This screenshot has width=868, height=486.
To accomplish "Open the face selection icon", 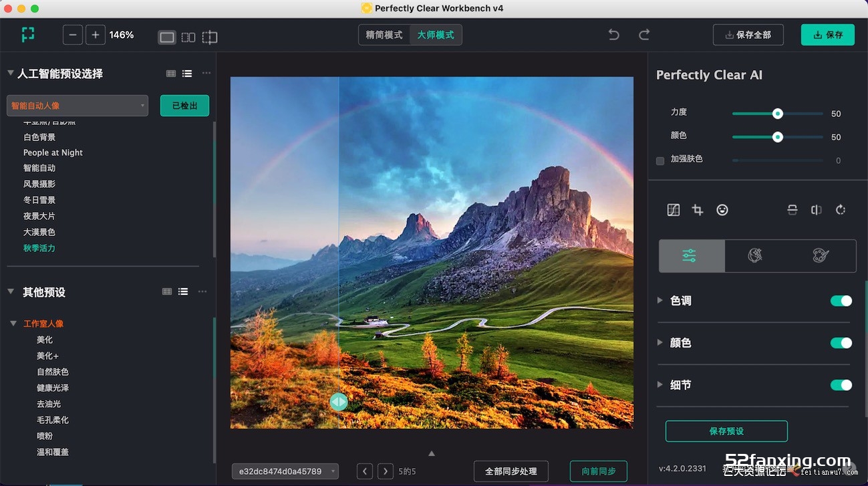I will pyautogui.click(x=722, y=210).
